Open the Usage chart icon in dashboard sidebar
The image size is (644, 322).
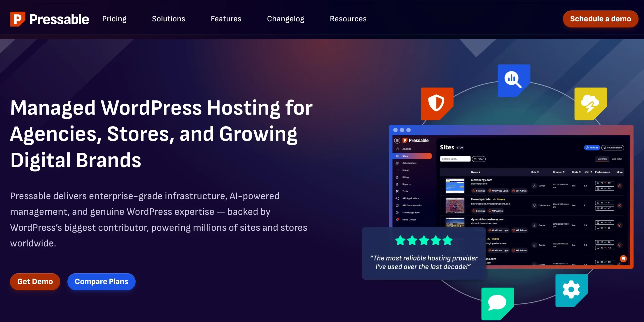[x=397, y=170]
